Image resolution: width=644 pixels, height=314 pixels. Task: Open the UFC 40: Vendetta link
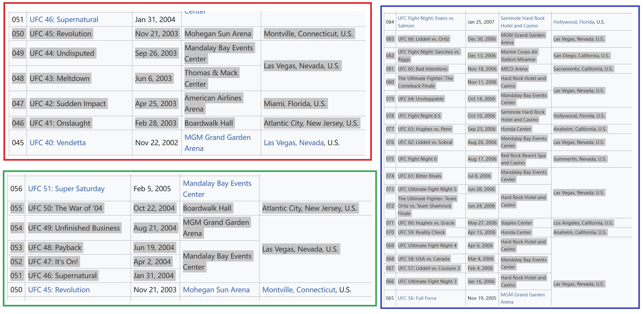(57, 143)
